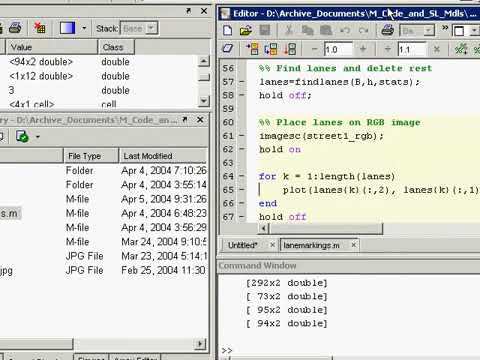Sort workspace by the Class column header
Image resolution: width=480 pixels, height=360 pixels.
click(x=116, y=47)
